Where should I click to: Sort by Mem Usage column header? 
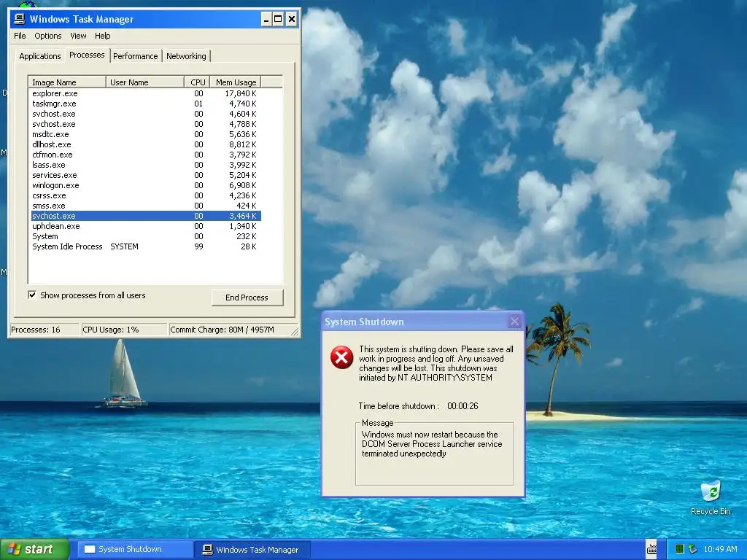236,82
